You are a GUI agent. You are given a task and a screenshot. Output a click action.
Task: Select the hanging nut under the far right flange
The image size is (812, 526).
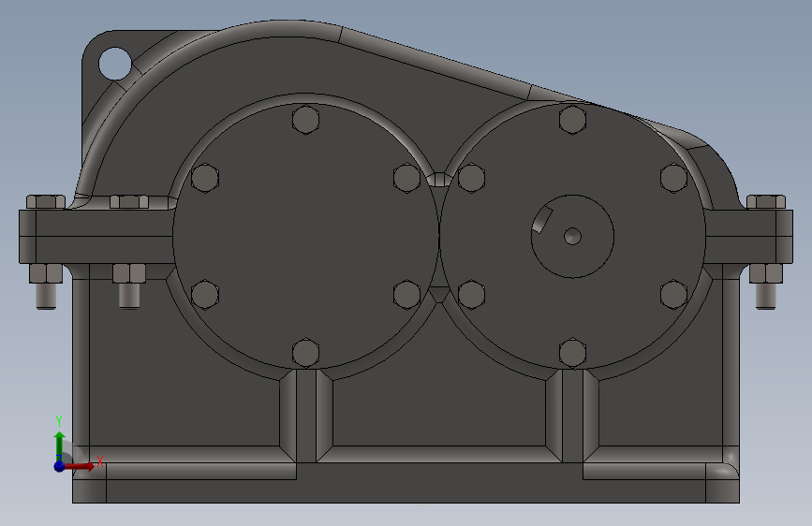[x=766, y=273]
